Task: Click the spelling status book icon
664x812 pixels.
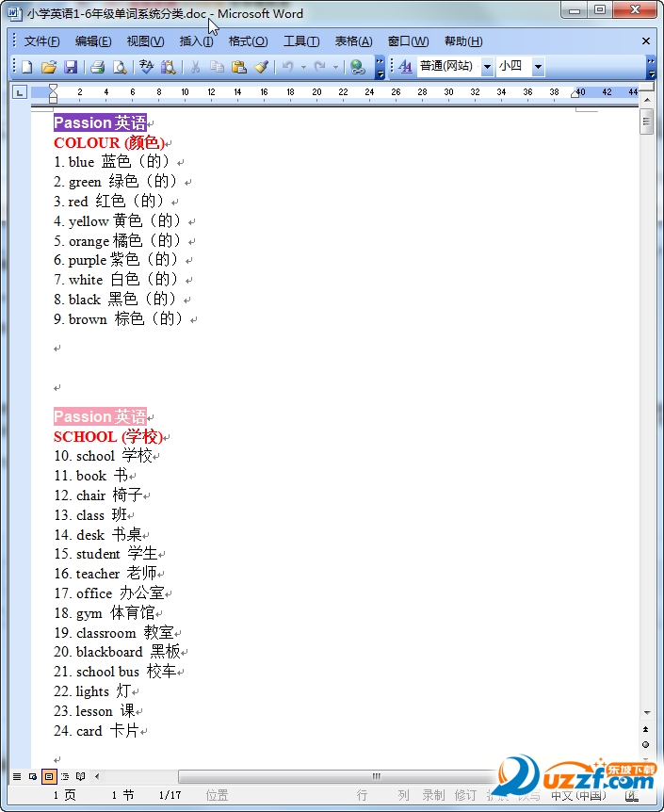Action: click(630, 795)
